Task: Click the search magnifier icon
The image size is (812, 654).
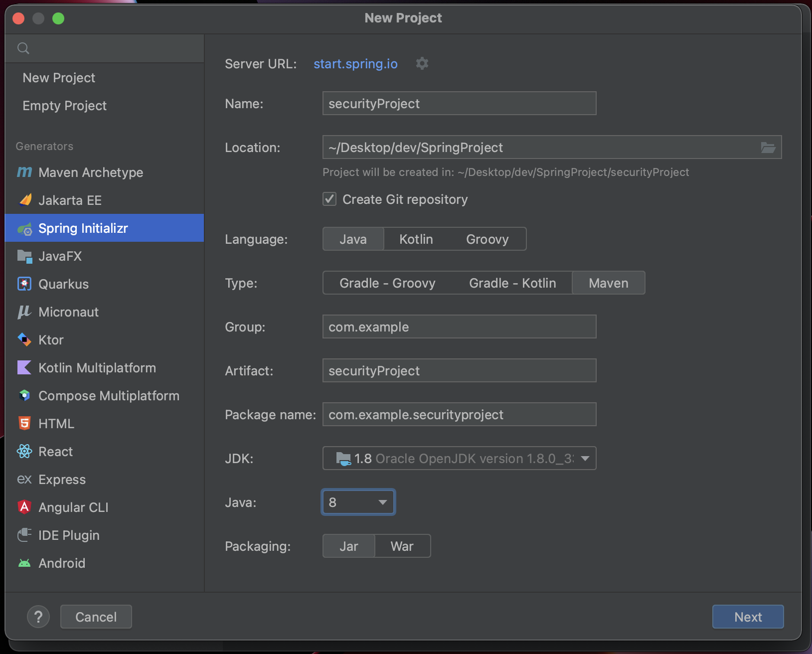Action: click(23, 48)
